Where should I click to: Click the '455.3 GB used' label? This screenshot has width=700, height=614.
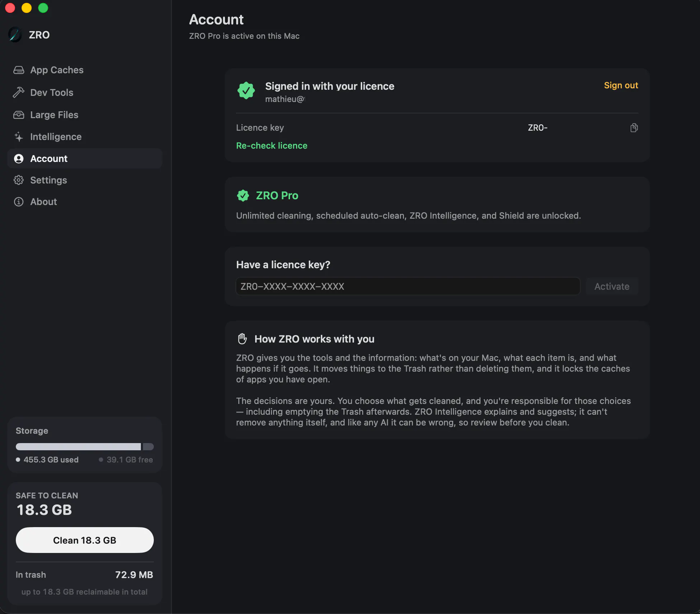coord(51,460)
